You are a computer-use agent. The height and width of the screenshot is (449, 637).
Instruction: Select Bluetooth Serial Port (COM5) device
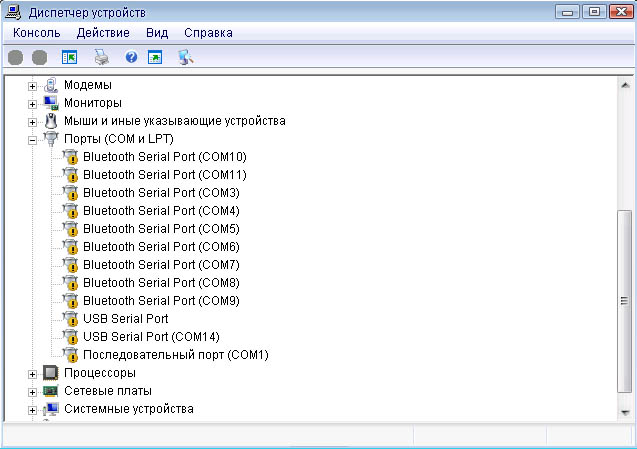[x=161, y=229]
